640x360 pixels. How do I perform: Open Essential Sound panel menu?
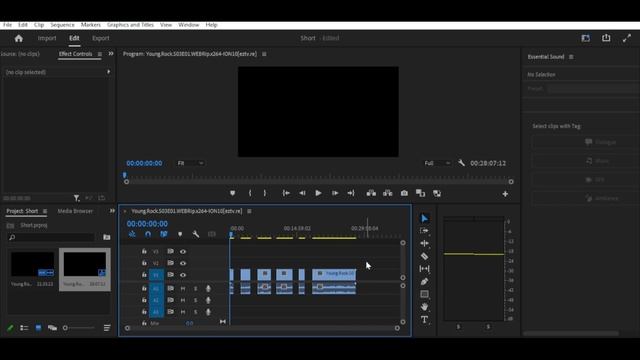571,57
